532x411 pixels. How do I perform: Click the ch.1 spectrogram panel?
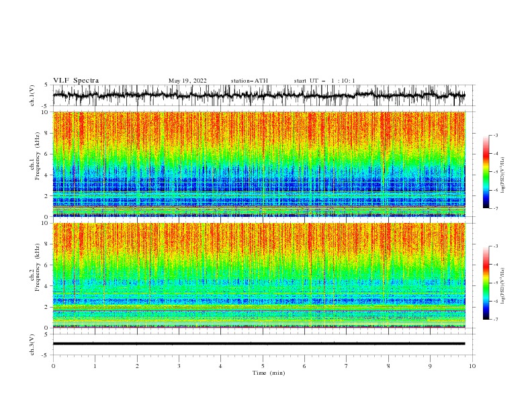[259, 164]
